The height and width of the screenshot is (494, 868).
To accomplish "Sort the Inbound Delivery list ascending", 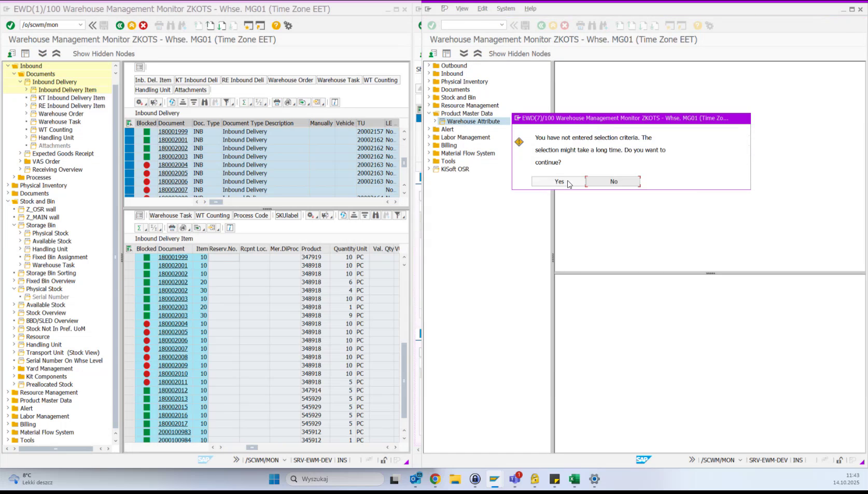I will point(183,102).
